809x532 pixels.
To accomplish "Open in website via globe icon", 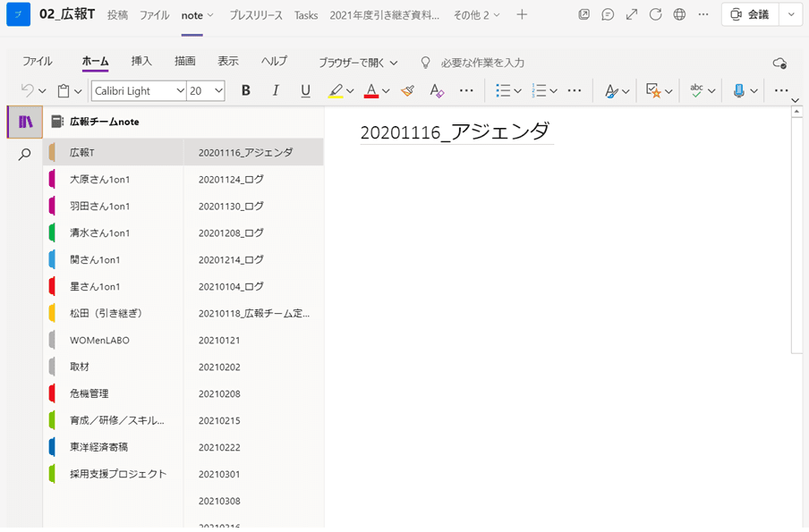I will point(679,15).
